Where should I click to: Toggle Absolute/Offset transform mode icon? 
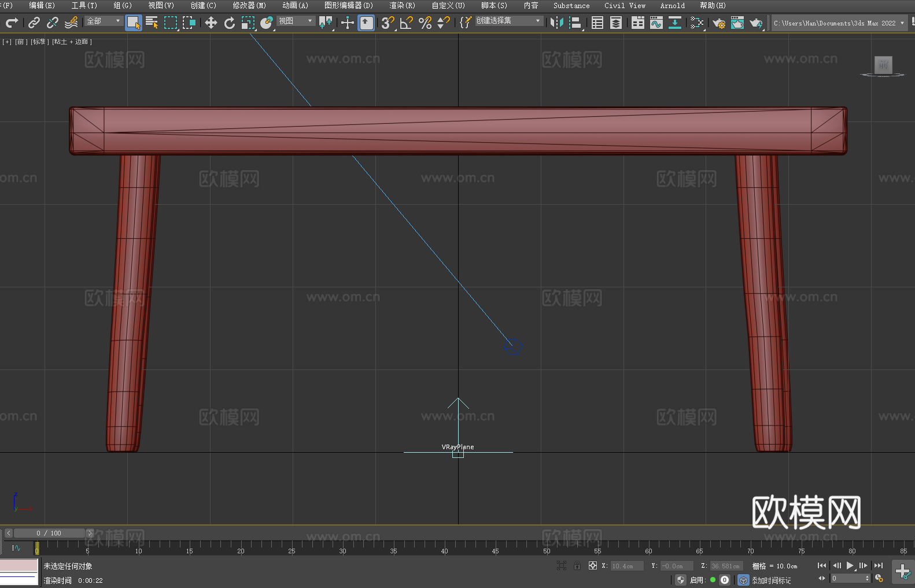click(593, 565)
